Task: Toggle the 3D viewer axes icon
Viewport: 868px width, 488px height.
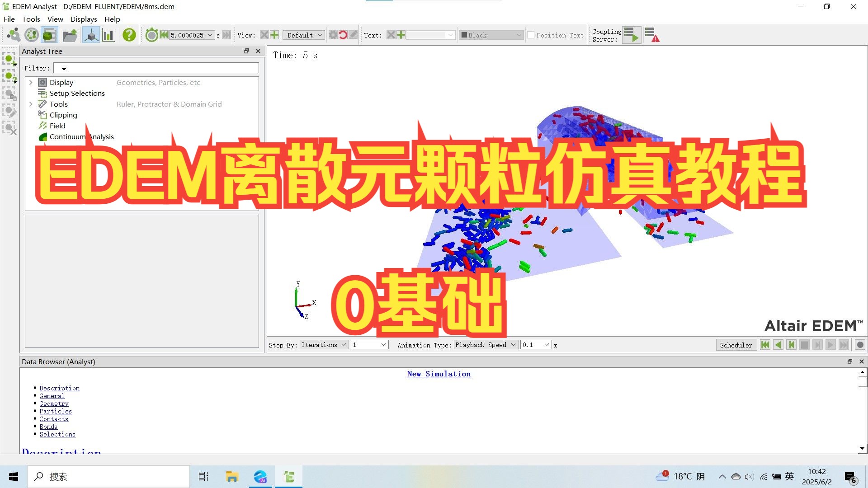Action: pos(91,35)
